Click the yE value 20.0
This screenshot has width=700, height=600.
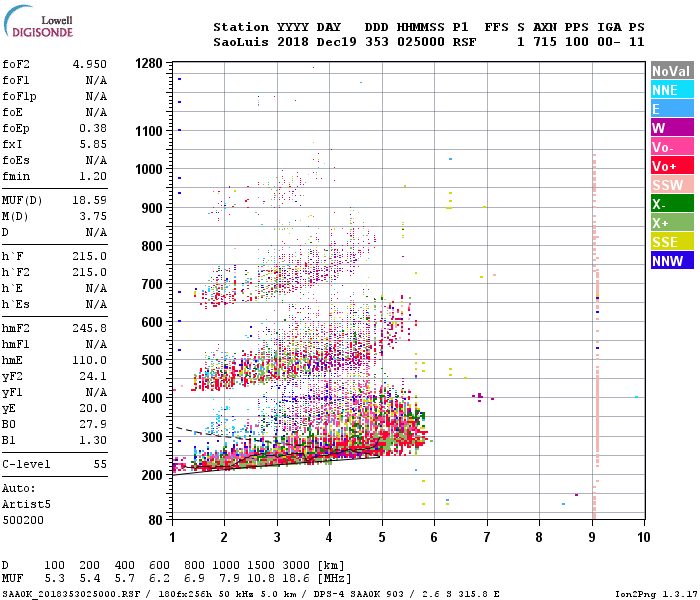(x=93, y=408)
